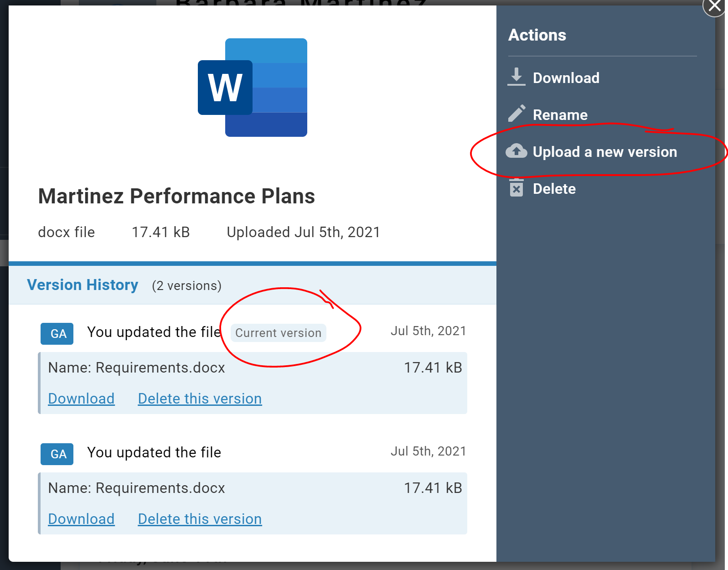Choose Upload a new version

point(604,152)
